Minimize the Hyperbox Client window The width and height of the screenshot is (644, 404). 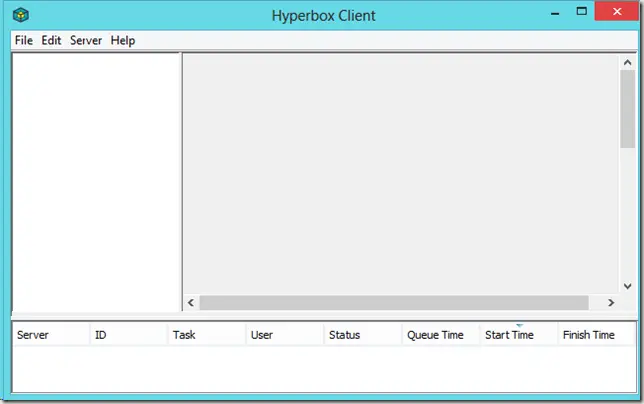point(555,12)
